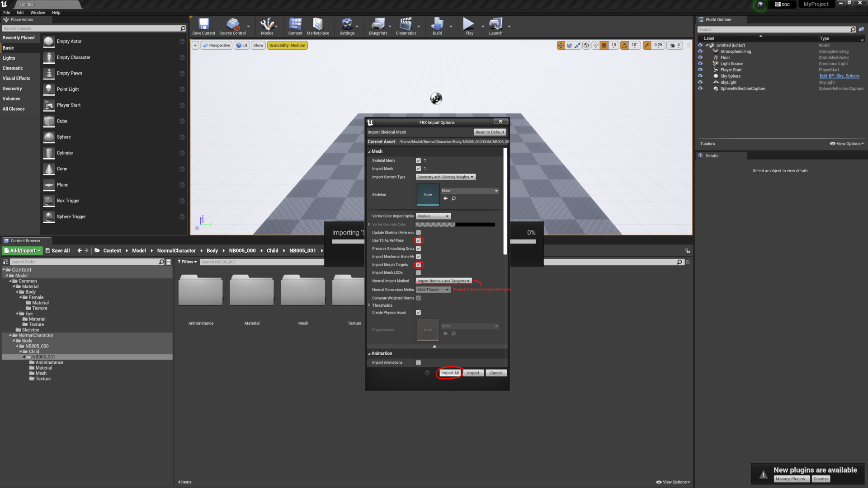Expand the Thresholds section
868x488 pixels.
point(369,305)
